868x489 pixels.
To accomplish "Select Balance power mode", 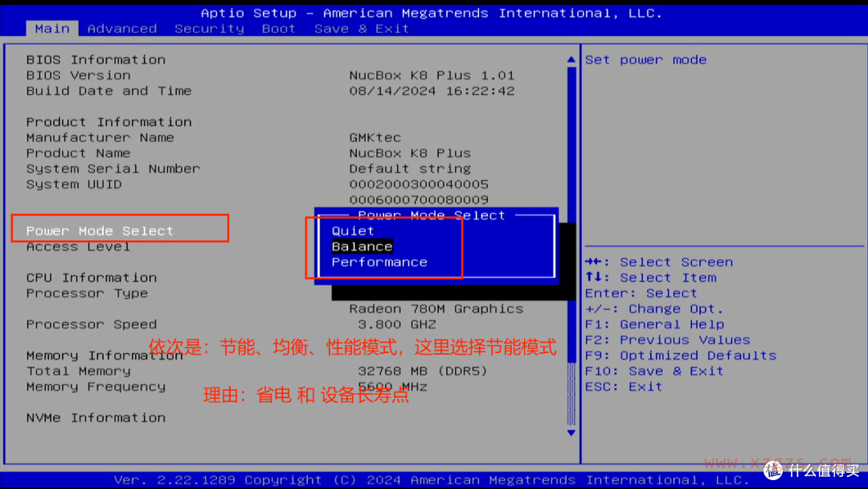I will 362,246.
